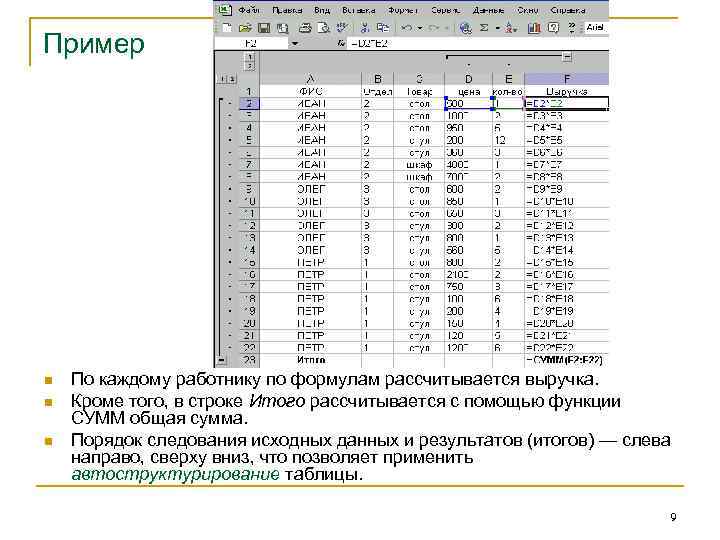Click the Итого cell in row 23

click(310, 360)
